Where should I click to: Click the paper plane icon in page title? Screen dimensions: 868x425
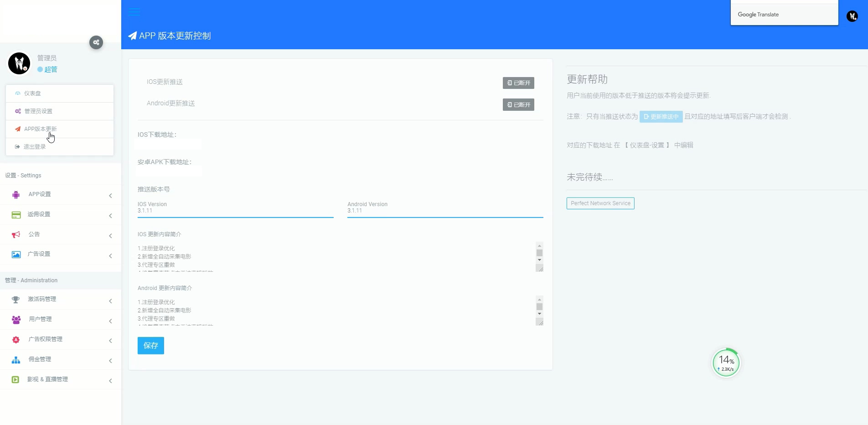click(x=132, y=36)
